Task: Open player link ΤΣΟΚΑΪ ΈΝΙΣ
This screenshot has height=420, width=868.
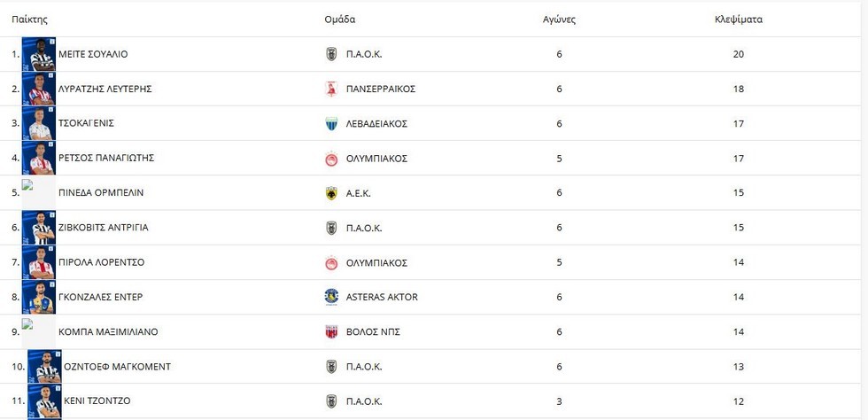Action: click(x=86, y=123)
